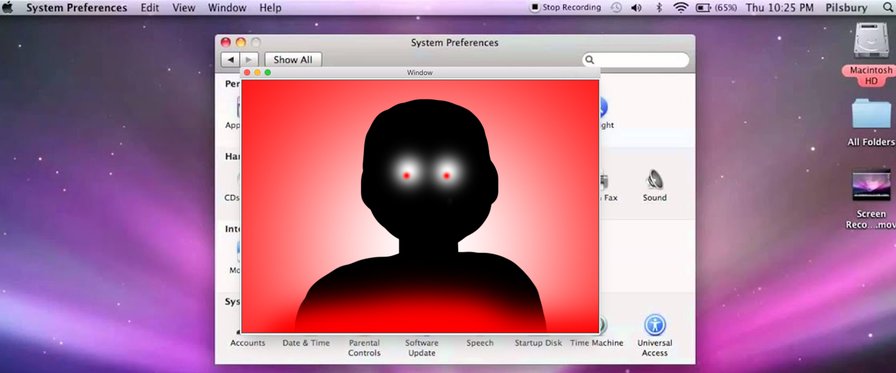Click the System Preferences search field
896x373 pixels.
[x=635, y=59]
